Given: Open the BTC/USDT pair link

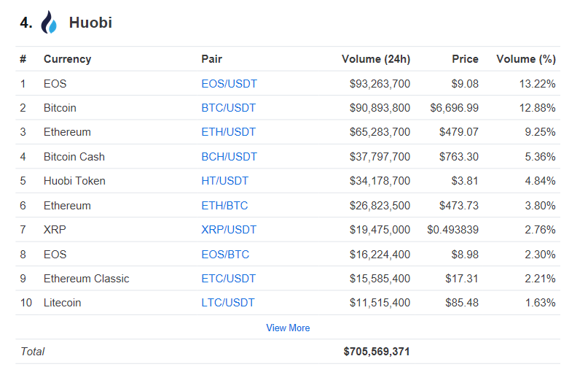Looking at the screenshot, I should [x=229, y=108].
